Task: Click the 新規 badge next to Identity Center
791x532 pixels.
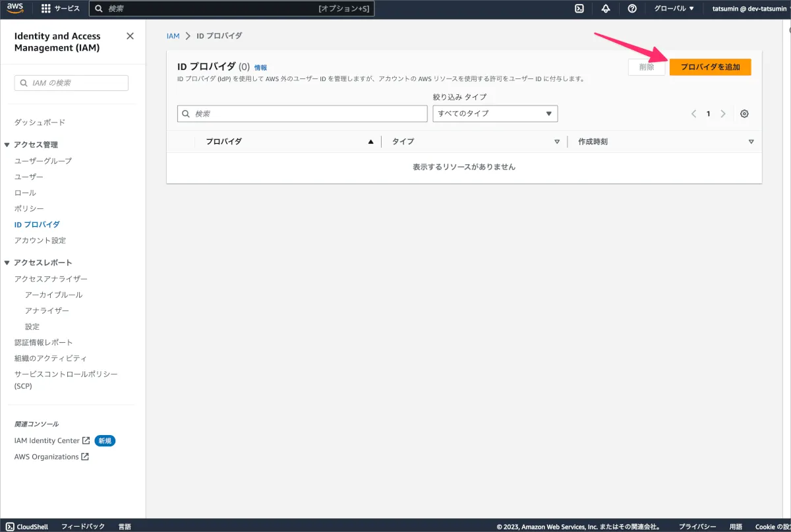Action: pyautogui.click(x=104, y=440)
